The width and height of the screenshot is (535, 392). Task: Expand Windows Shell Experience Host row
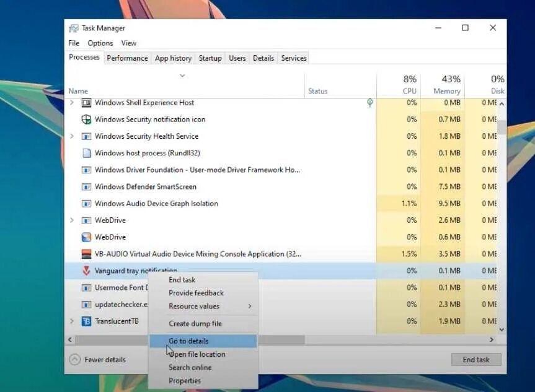click(x=72, y=102)
